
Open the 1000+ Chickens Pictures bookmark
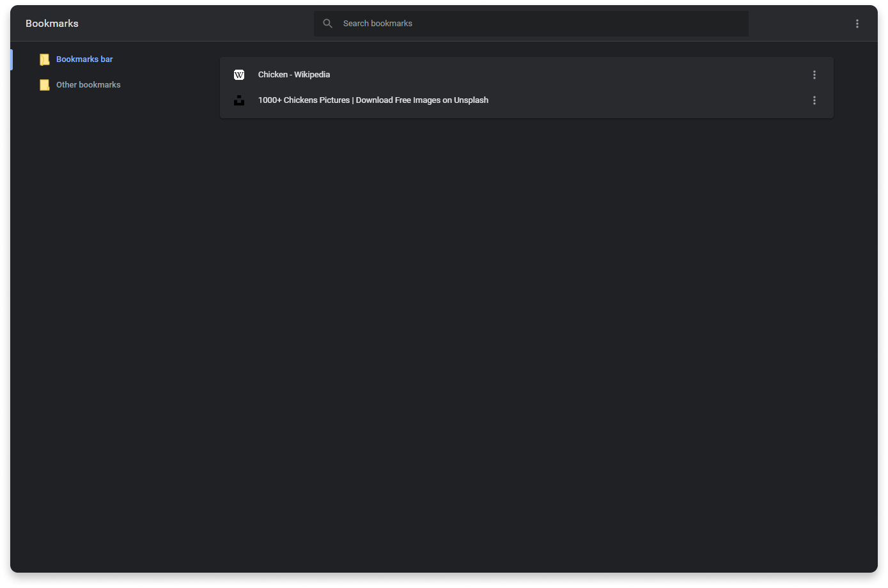(373, 100)
